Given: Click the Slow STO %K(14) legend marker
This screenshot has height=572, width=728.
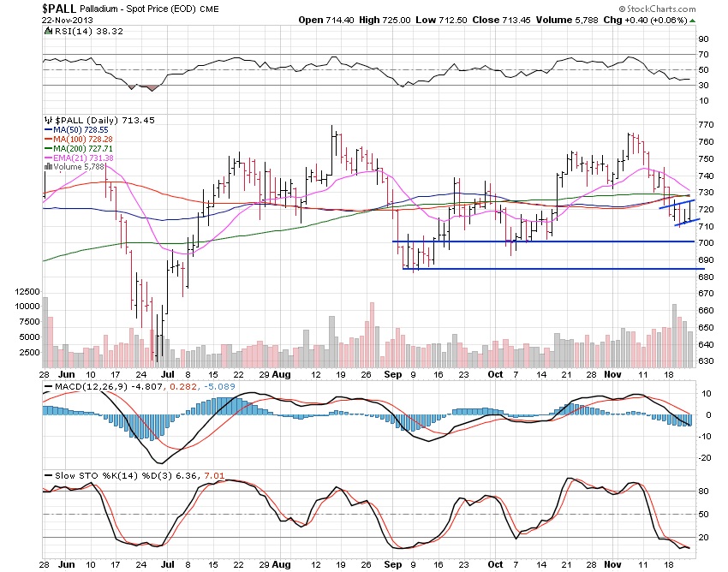Looking at the screenshot, I should pyautogui.click(x=48, y=475).
